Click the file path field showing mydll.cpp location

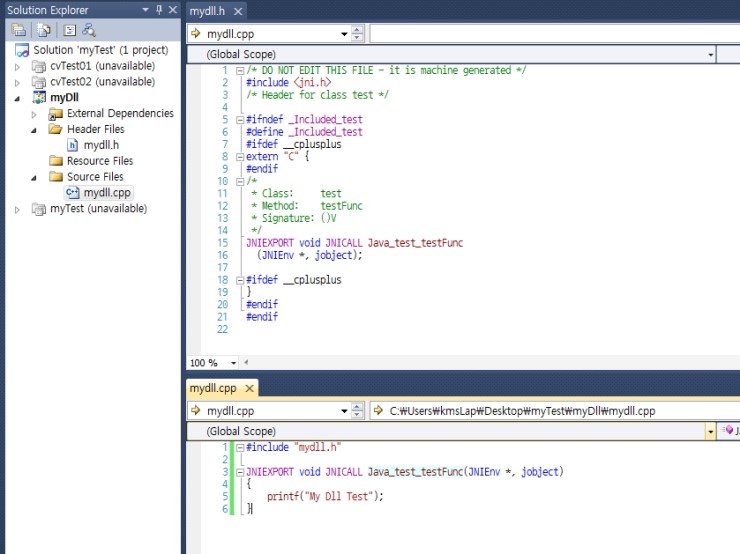pos(555,411)
